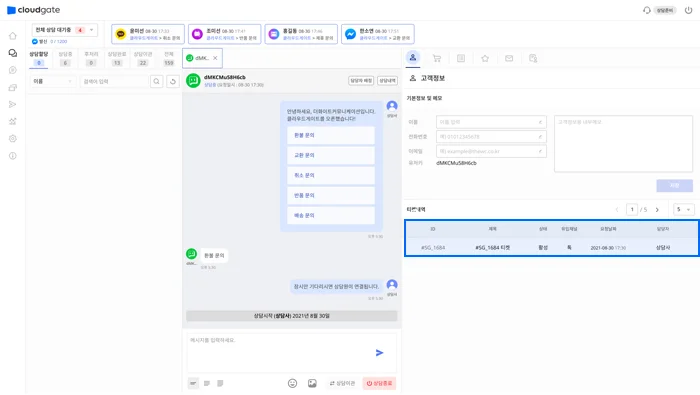Image resolution: width=700 pixels, height=395 pixels.
Task: Select the tab with count 13
Action: pyautogui.click(x=117, y=58)
